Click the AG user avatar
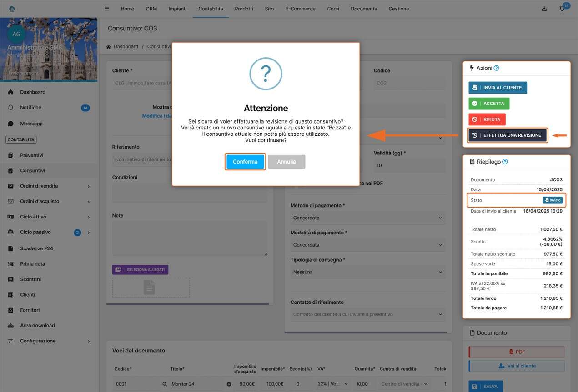This screenshot has width=578, height=392. 16,34
